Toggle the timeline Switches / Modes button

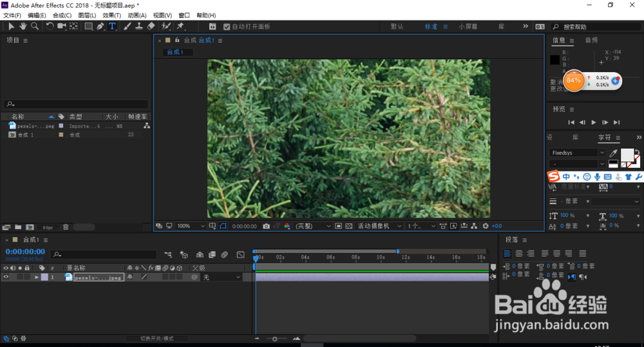(157, 339)
